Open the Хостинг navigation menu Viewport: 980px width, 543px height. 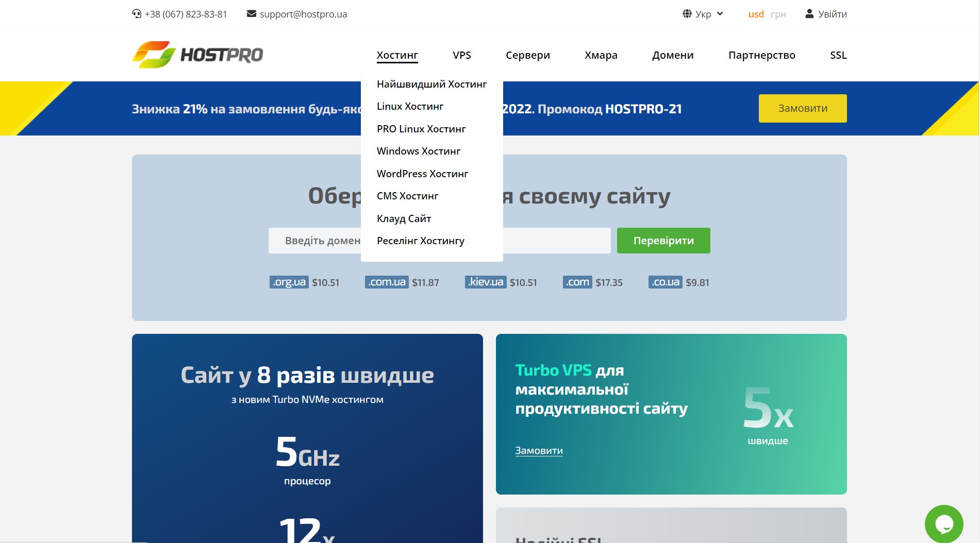click(x=397, y=55)
